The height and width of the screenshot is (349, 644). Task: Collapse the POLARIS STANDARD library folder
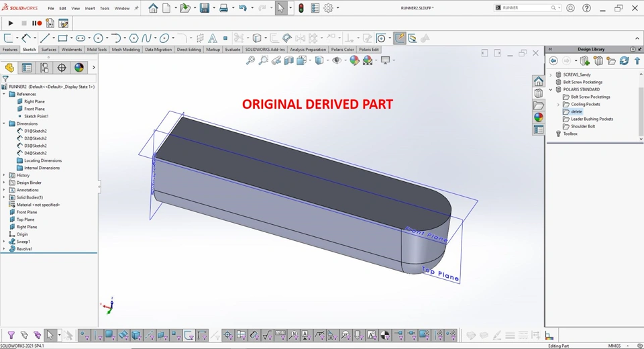click(551, 89)
